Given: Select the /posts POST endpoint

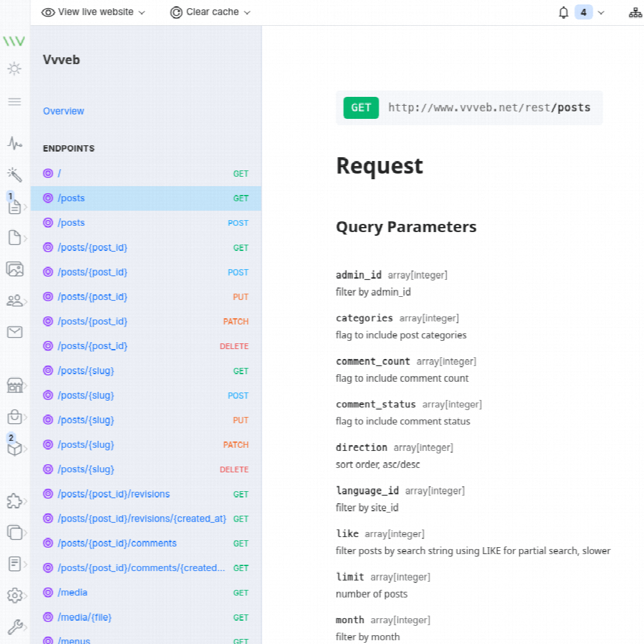Looking at the screenshot, I should pos(71,223).
